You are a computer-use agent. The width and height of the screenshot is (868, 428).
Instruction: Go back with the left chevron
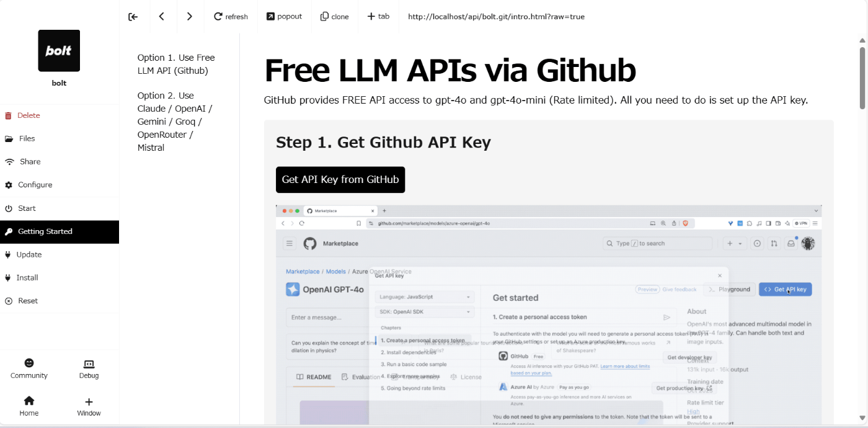coord(161,17)
